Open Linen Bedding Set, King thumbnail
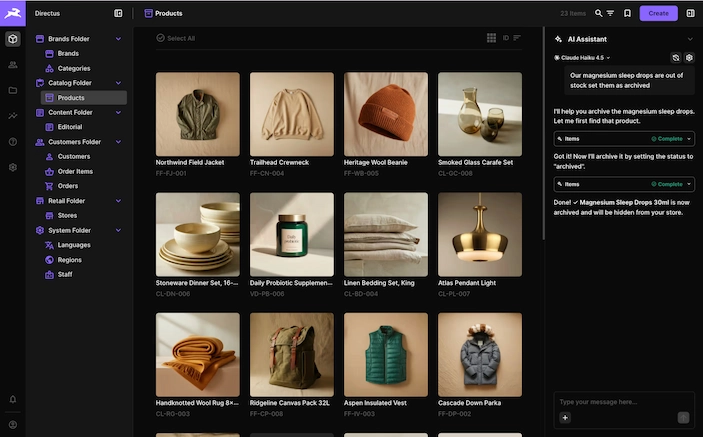703x437 pixels. click(386, 234)
